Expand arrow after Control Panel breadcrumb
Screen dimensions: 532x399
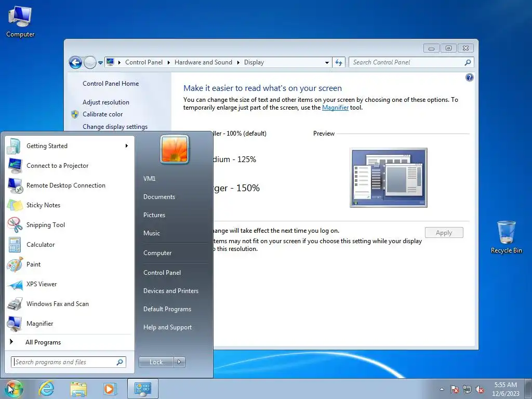(x=169, y=62)
